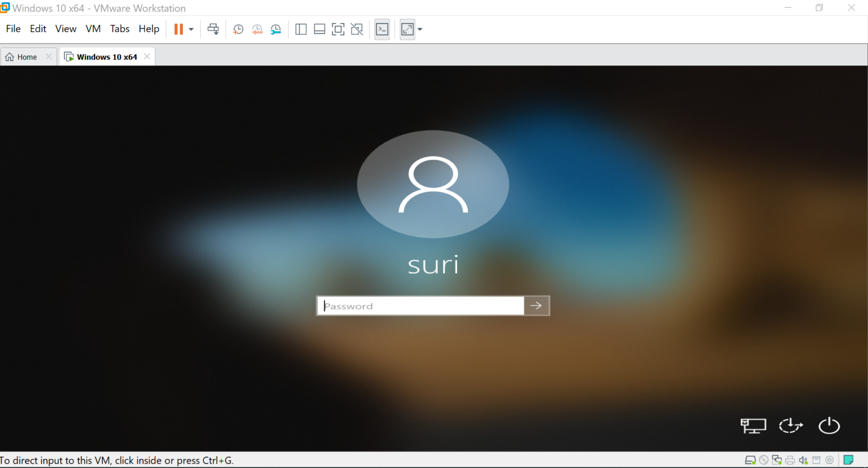Take a snapshot of this VM
This screenshot has height=468, width=868.
pyautogui.click(x=238, y=29)
